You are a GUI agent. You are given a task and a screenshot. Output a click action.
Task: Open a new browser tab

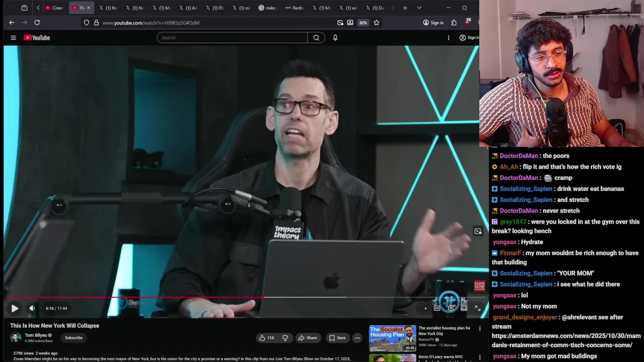pyautogui.click(x=405, y=8)
